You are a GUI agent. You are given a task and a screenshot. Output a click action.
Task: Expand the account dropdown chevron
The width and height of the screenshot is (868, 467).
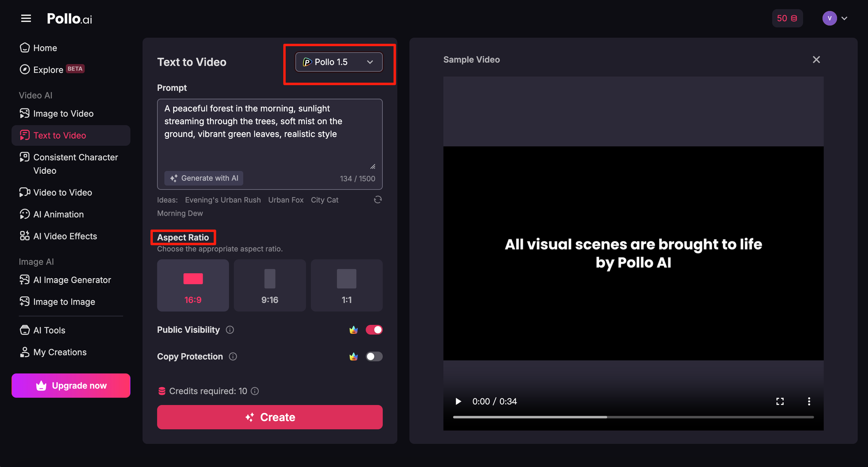[x=845, y=18]
